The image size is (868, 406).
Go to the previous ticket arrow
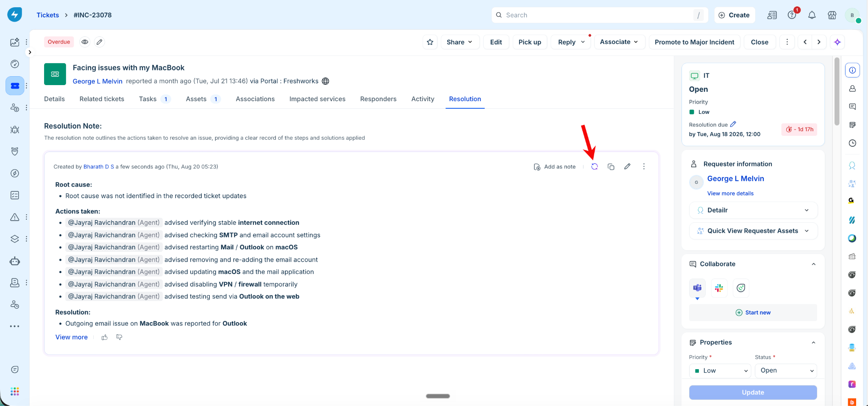pyautogui.click(x=805, y=42)
